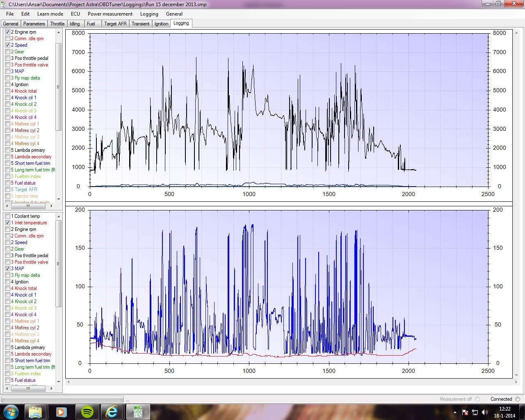
Task: Switch to the Throttle tab
Action: (x=57, y=24)
